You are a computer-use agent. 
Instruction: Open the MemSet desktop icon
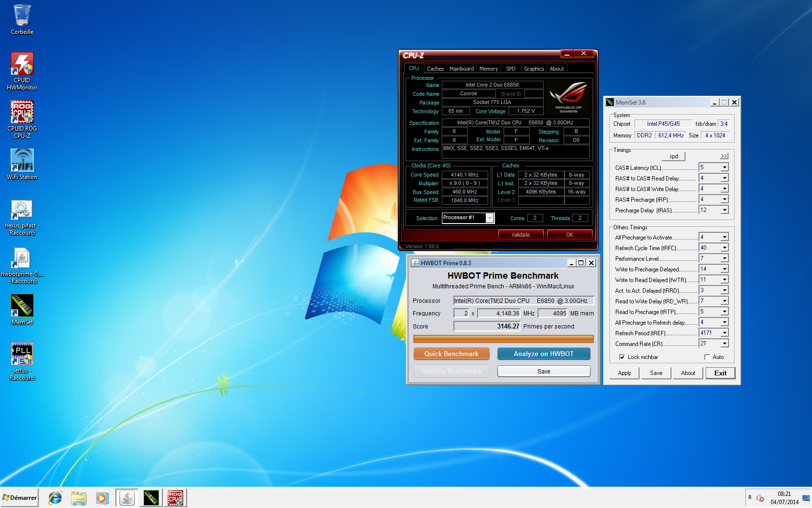(x=22, y=310)
